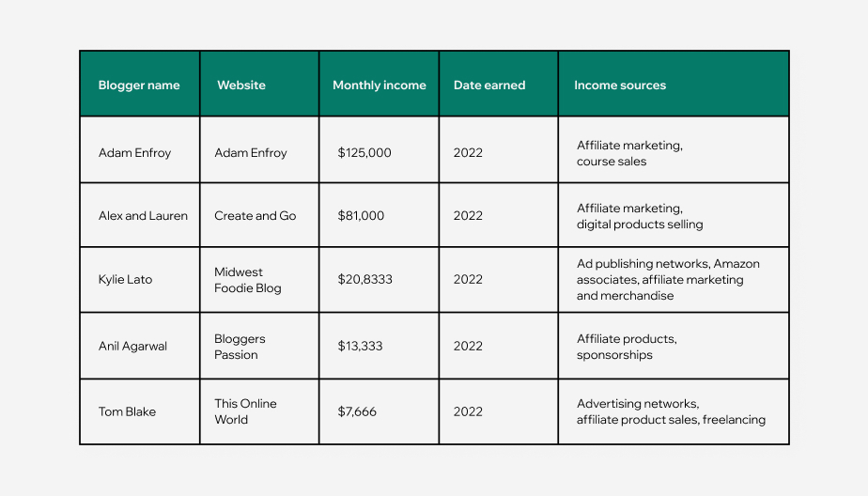868x496 pixels.
Task: Click the $13,333 monthly income value
Action: point(361,347)
